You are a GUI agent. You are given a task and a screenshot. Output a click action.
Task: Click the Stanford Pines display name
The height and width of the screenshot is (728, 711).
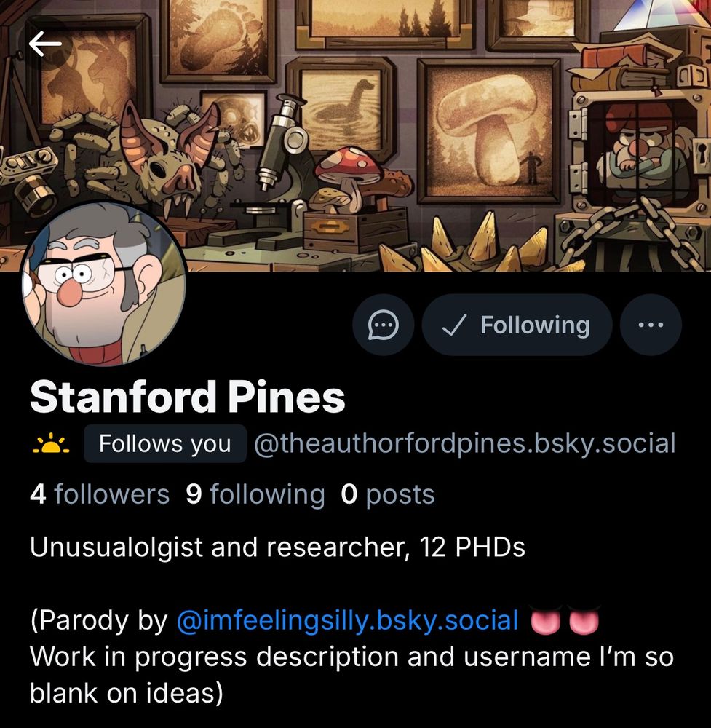pos(188,397)
